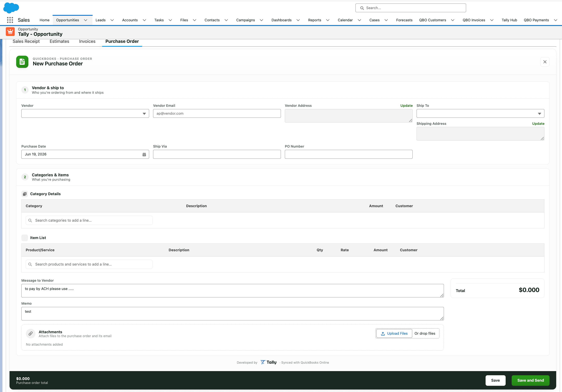Screen dimensions: 562x392
Task: Open the Opportunities nav tab
Action: [68, 20]
